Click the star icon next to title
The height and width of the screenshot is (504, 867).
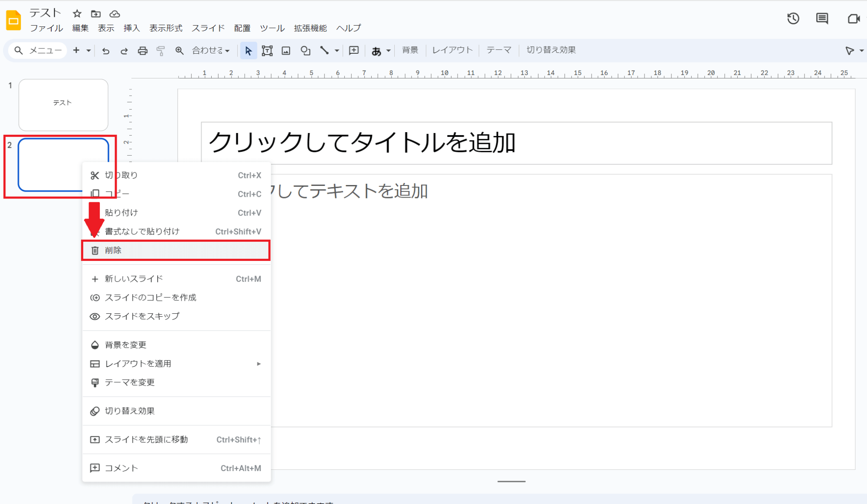click(77, 13)
